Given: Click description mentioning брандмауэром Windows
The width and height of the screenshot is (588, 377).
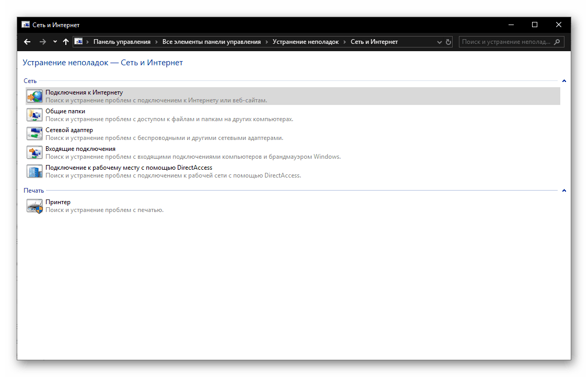Looking at the screenshot, I should click(x=193, y=157).
